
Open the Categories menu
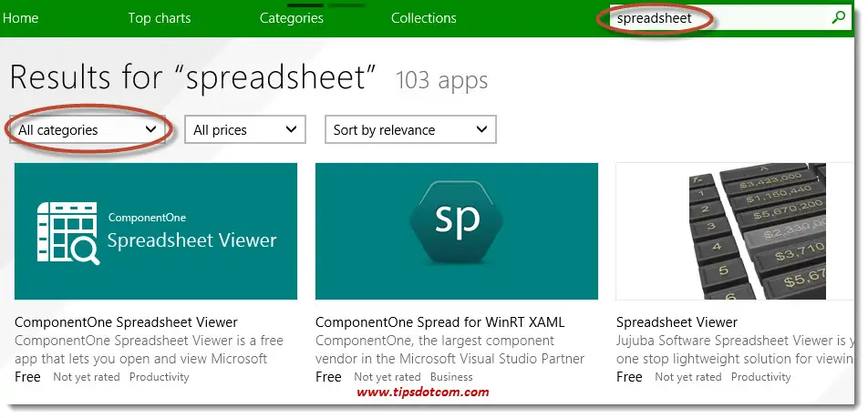(x=291, y=18)
